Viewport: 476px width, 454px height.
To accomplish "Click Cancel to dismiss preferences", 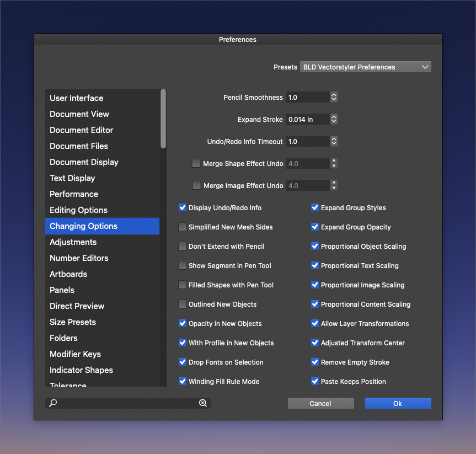I will (x=320, y=403).
